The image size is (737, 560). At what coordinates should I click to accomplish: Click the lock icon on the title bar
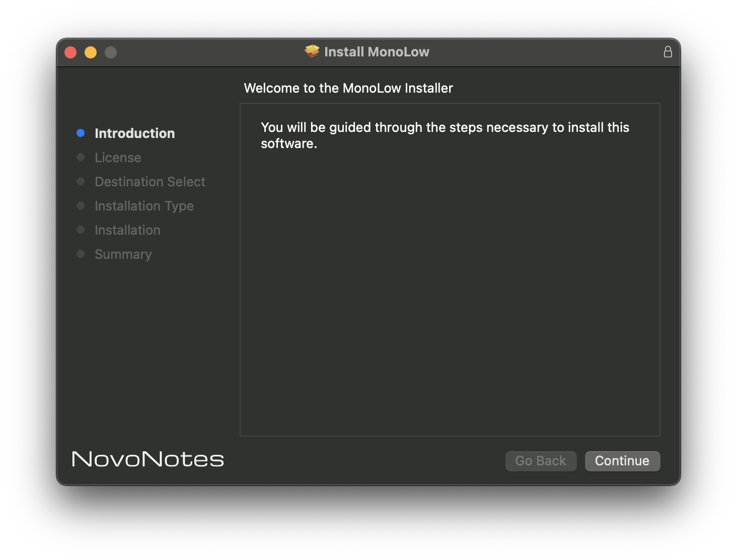tap(668, 51)
